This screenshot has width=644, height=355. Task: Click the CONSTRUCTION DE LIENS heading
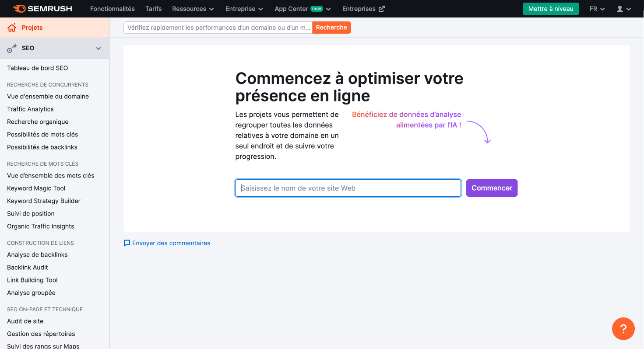(40, 243)
